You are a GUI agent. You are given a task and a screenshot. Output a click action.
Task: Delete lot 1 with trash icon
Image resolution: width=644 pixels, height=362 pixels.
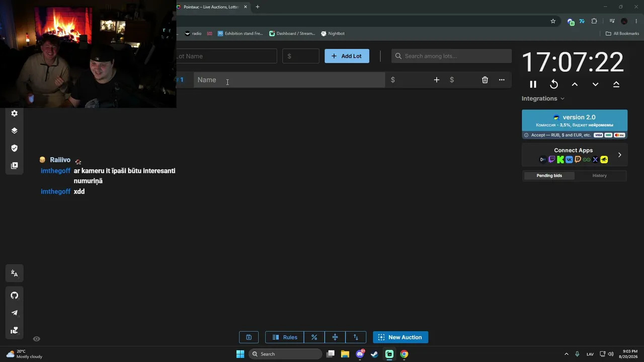485,80
